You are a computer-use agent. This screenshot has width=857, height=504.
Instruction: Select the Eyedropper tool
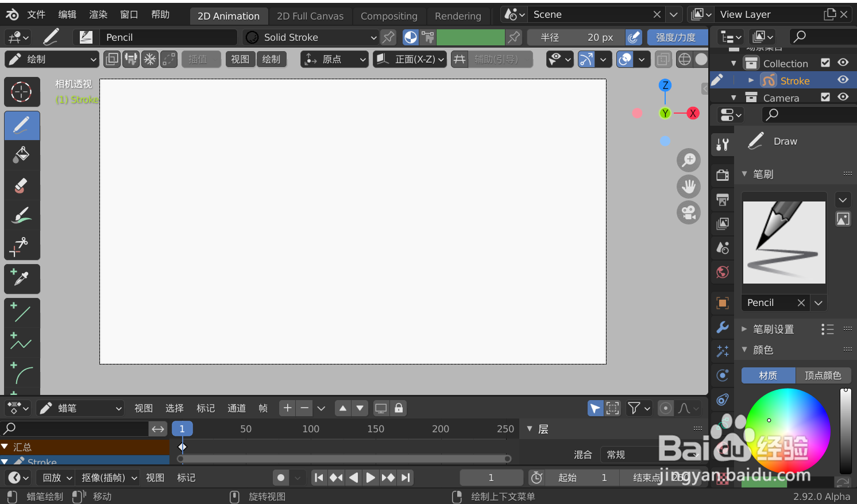click(22, 279)
